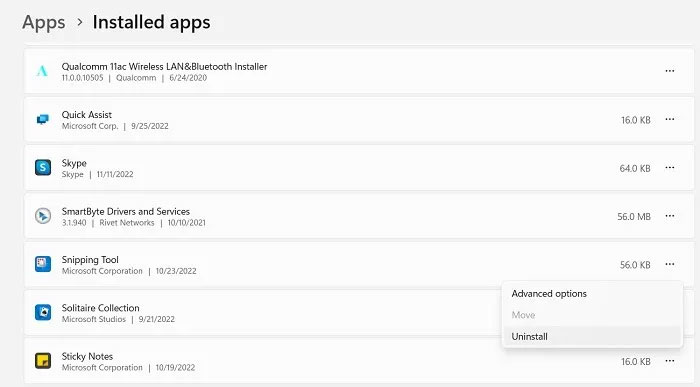Click the Sticky Notes app icon
700x387 pixels.
43,361
